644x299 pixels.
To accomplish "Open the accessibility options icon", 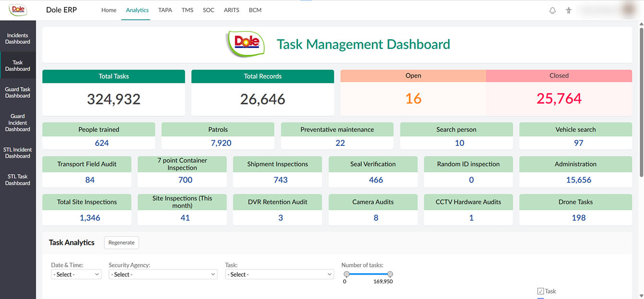I will pos(569,11).
